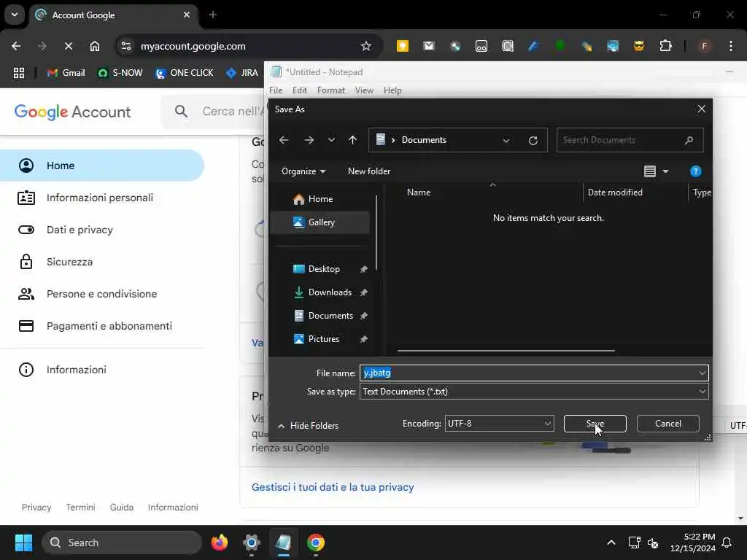Image resolution: width=747 pixels, height=560 pixels.
Task: Open Persone e condivisione section
Action: click(102, 294)
